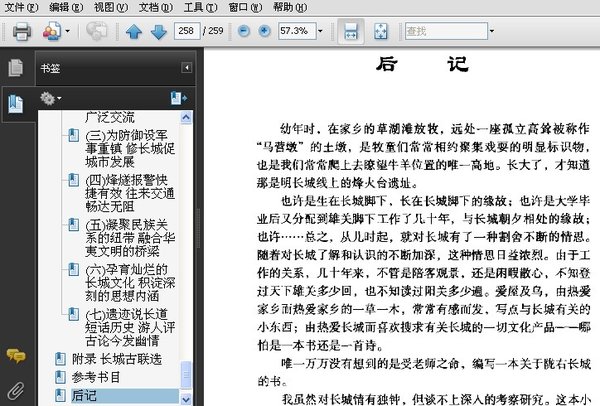The image size is (600, 406).
Task: Open the Comments panel icon
Action: [16, 356]
